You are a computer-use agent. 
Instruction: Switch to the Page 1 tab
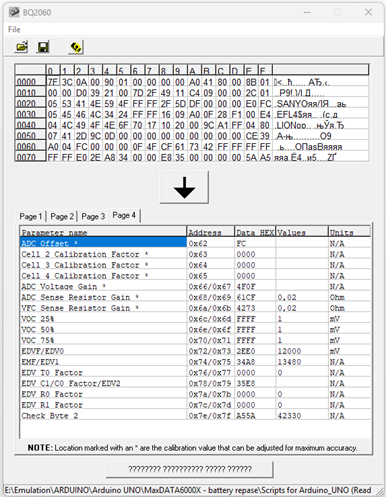(31, 216)
